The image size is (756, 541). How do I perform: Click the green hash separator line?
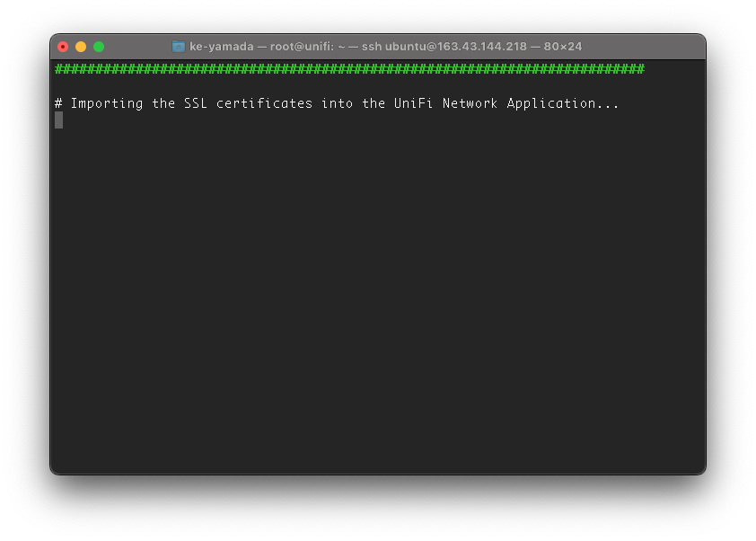[x=349, y=68]
